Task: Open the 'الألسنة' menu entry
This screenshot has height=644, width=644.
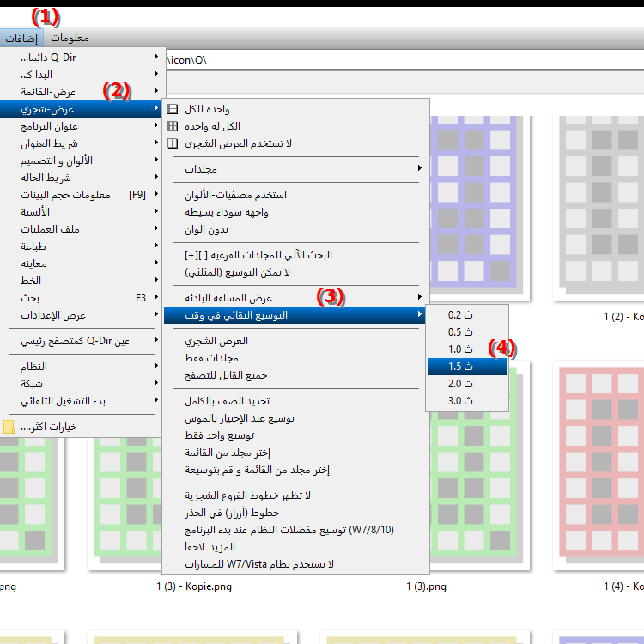Action: (81, 212)
